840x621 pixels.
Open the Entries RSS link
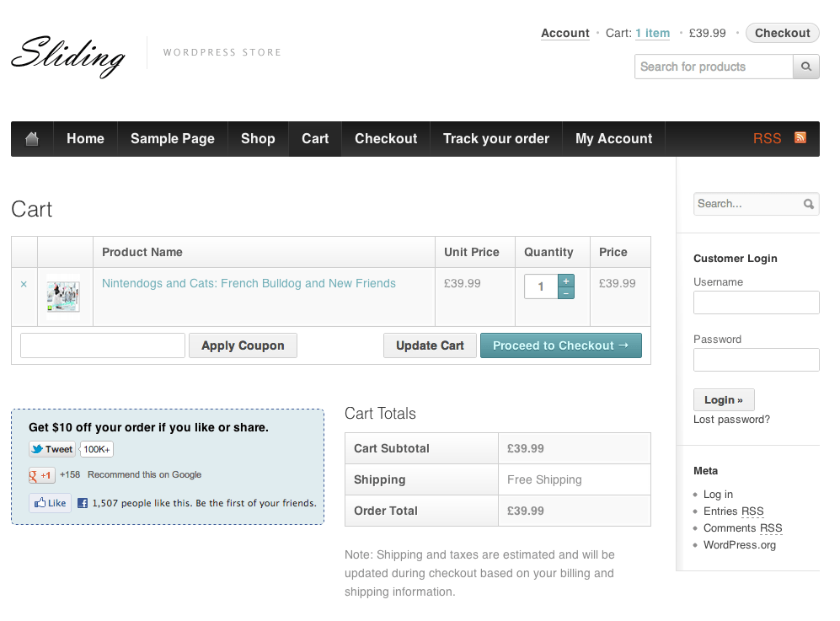pos(733,511)
